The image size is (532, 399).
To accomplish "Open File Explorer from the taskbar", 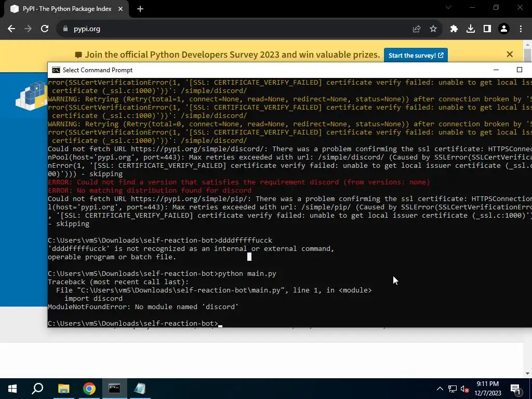I will (x=63, y=389).
